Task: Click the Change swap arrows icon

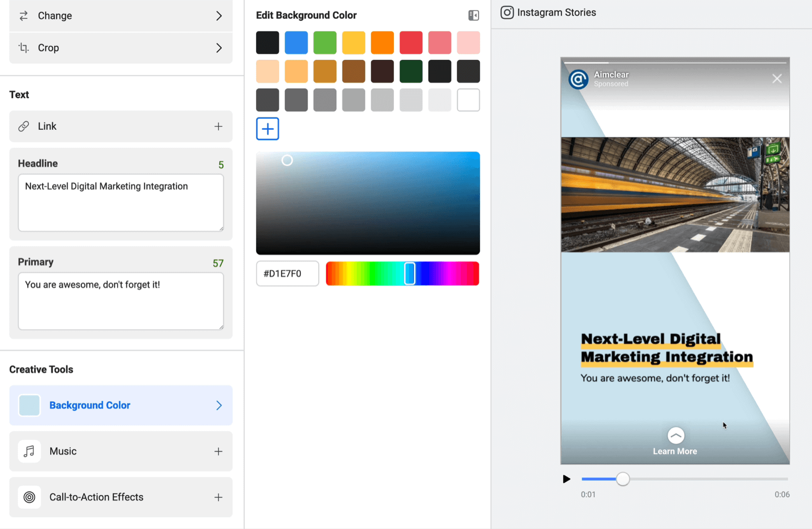Action: click(24, 16)
